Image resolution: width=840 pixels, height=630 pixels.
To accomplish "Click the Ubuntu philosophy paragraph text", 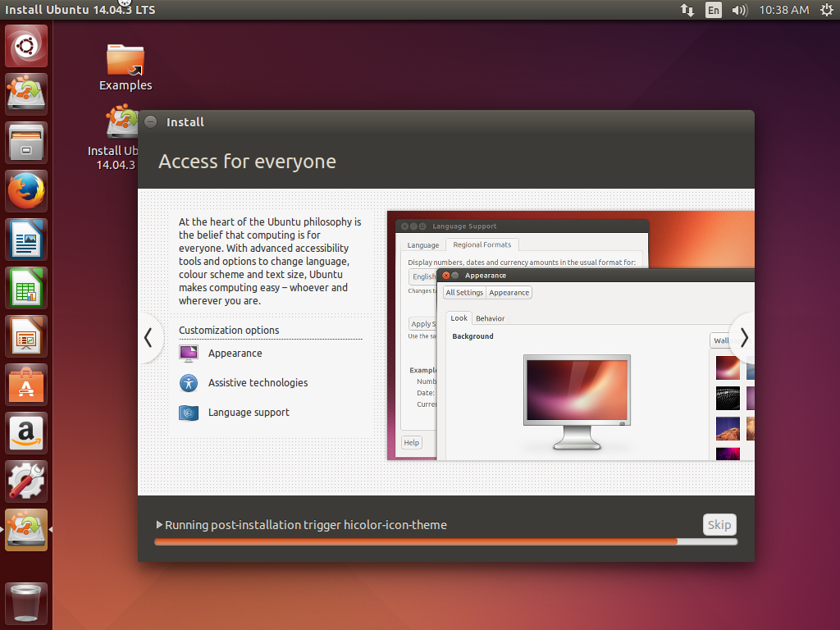I will [270, 261].
